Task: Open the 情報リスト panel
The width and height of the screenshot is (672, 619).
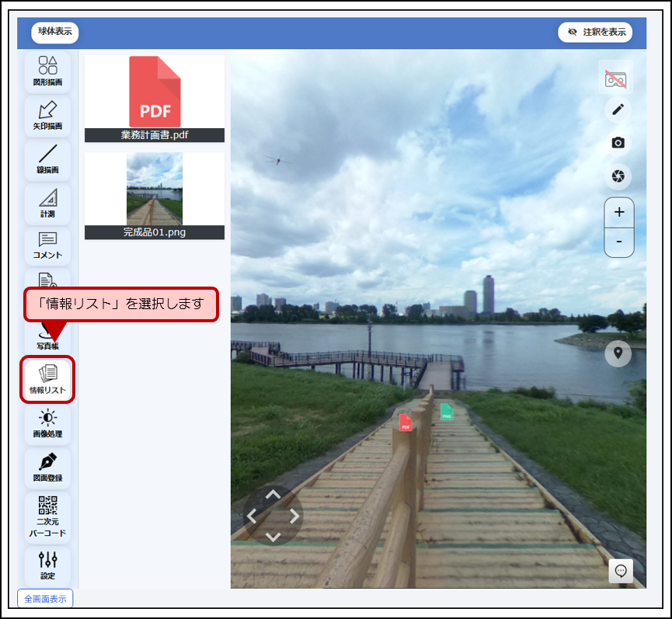Action: click(47, 380)
